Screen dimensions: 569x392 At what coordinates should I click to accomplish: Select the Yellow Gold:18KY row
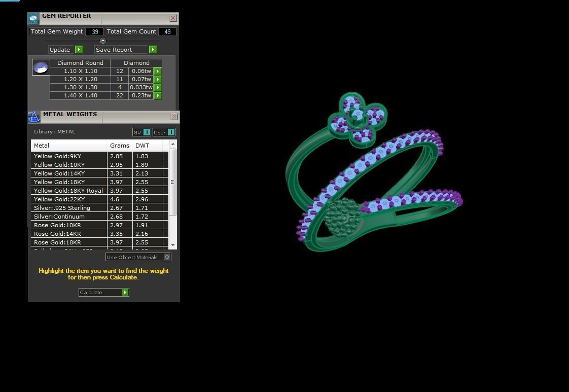point(99,182)
